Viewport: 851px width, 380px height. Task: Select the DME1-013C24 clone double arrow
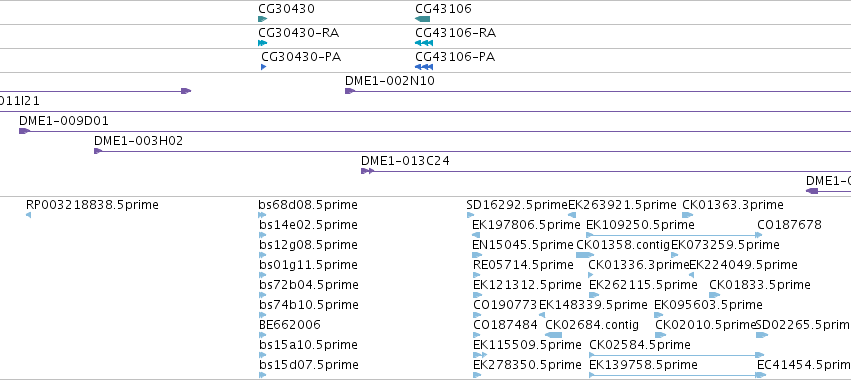tap(367, 171)
